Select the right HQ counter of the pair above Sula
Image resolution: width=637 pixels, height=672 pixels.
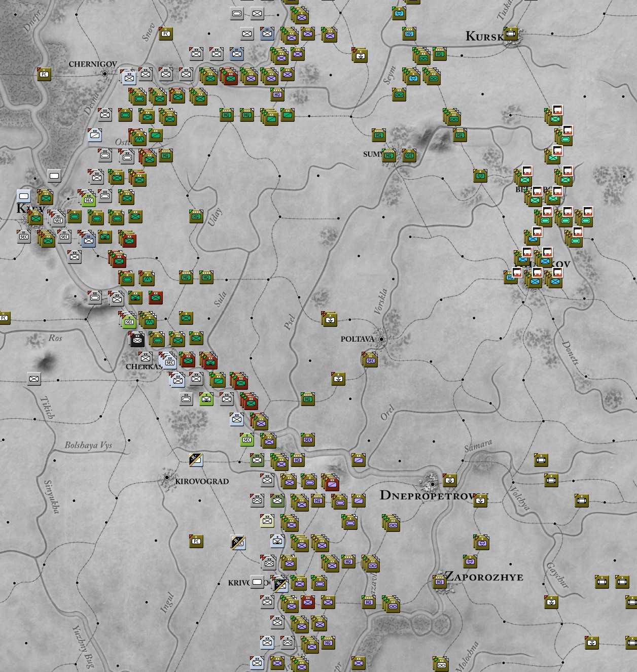coord(206,277)
